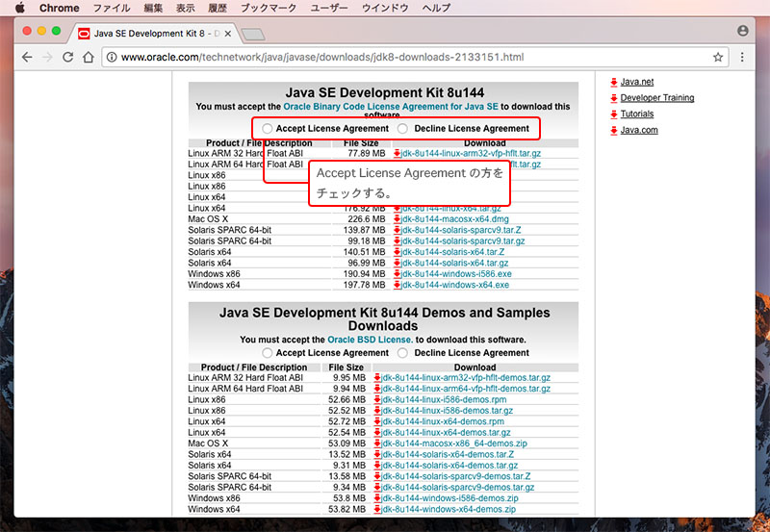
Task: Download jdk-8u144-solaris-sparcv9-demos.tar.Z
Action: pyautogui.click(x=455, y=476)
